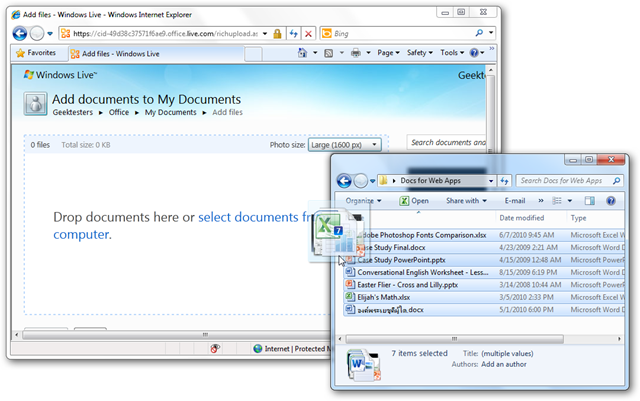The width and height of the screenshot is (640, 401).
Task: Click the Windows Live logo
Action: coord(60,75)
